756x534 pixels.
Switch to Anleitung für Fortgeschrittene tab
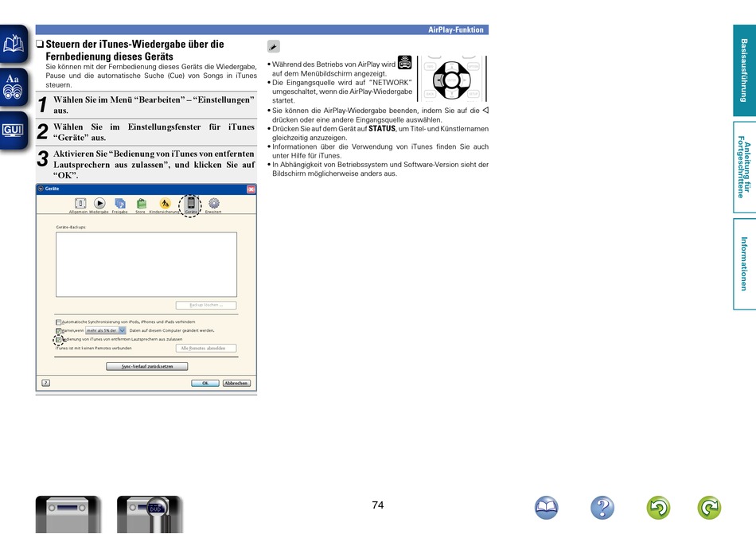[x=744, y=167]
